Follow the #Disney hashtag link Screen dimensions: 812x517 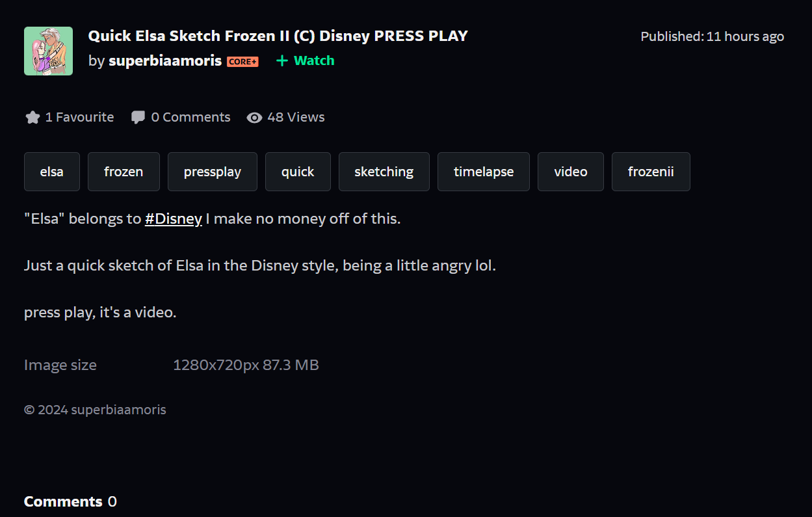pyautogui.click(x=174, y=219)
